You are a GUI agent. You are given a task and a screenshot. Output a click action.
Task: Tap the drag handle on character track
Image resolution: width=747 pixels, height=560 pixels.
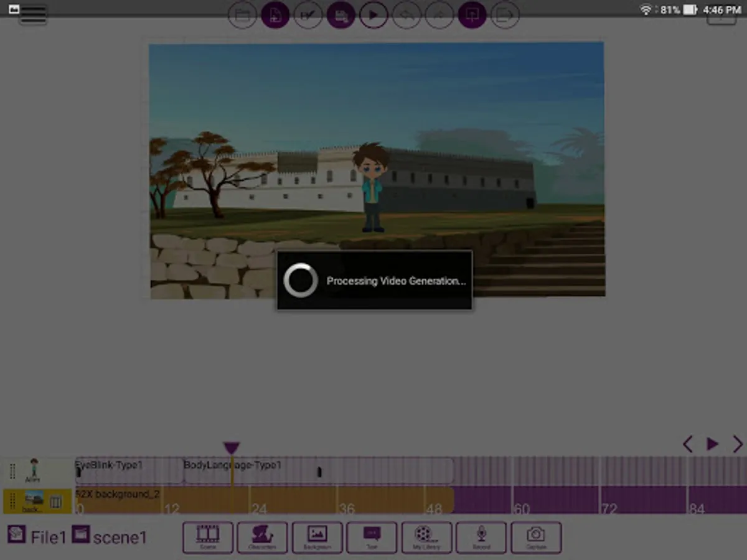[12, 471]
